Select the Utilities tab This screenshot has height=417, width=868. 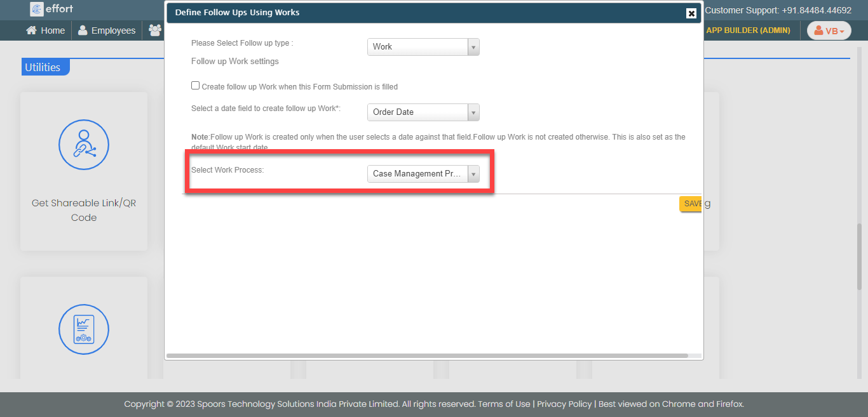click(x=43, y=67)
